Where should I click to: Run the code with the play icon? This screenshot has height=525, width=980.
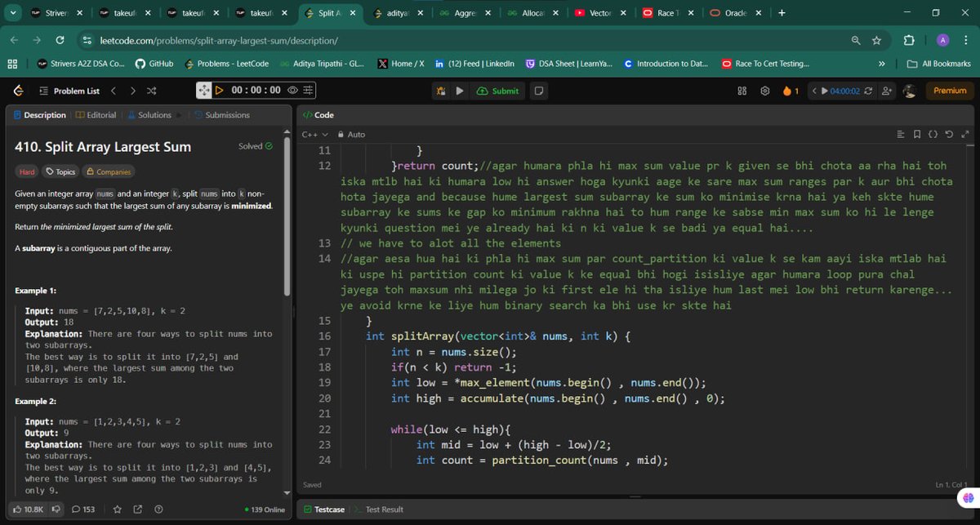coord(460,91)
